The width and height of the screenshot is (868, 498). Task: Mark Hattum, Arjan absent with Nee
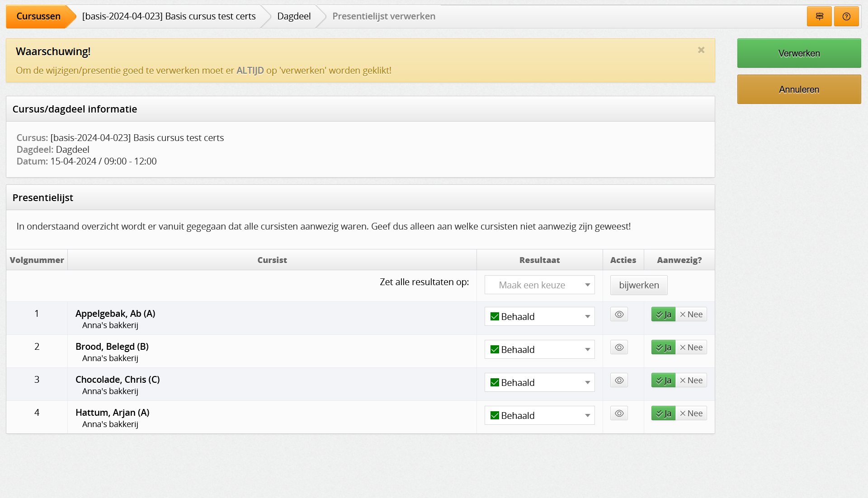tap(691, 413)
